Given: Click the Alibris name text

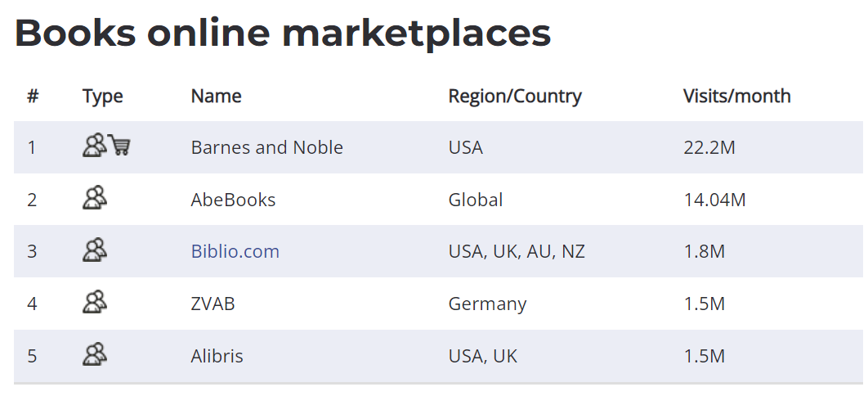Looking at the screenshot, I should point(217,356).
